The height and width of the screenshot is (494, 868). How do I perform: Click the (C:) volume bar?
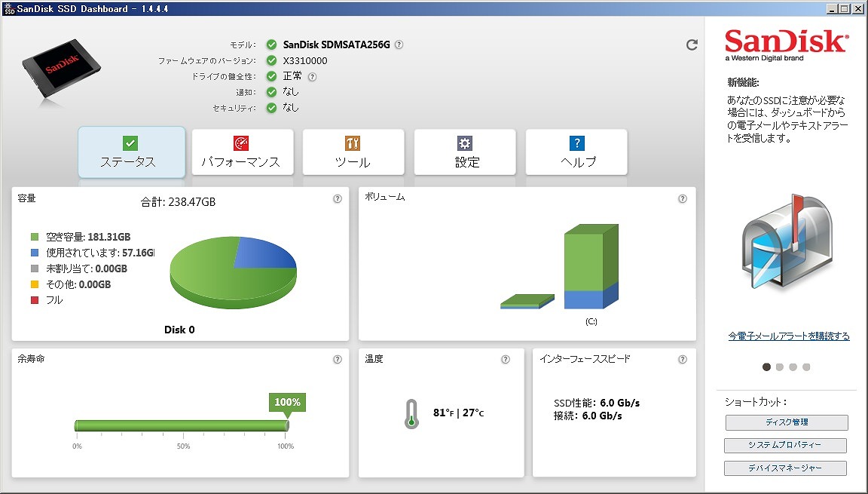pyautogui.click(x=591, y=266)
